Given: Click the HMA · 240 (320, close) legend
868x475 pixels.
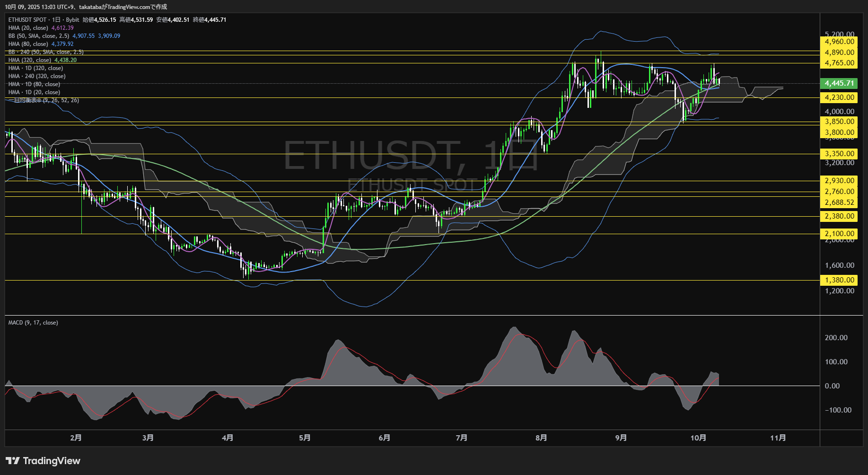Looking at the screenshot, I should [x=37, y=76].
